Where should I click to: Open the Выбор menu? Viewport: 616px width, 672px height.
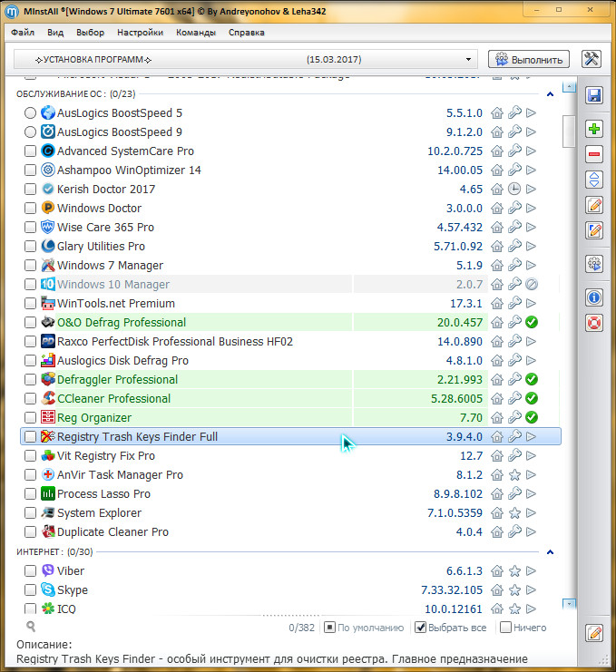tap(90, 33)
